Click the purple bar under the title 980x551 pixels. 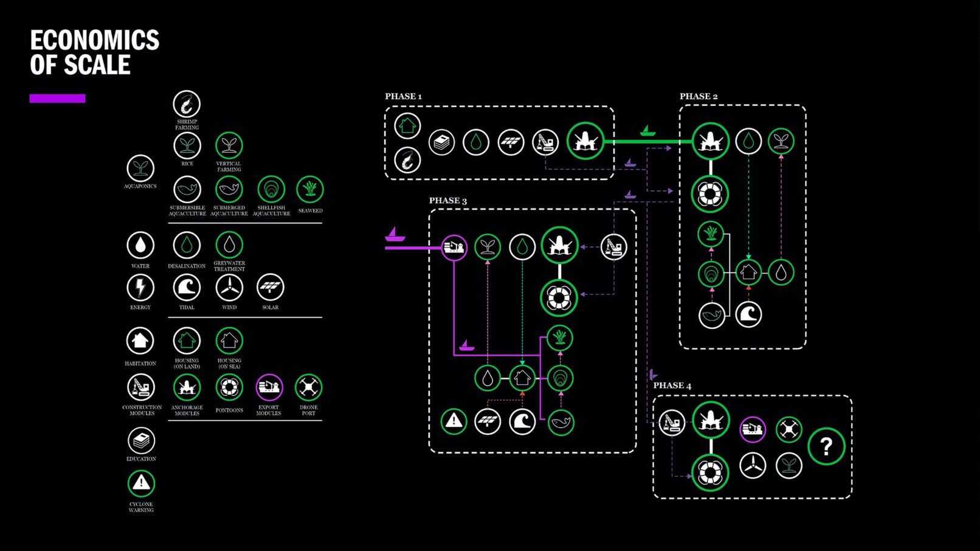coord(57,99)
